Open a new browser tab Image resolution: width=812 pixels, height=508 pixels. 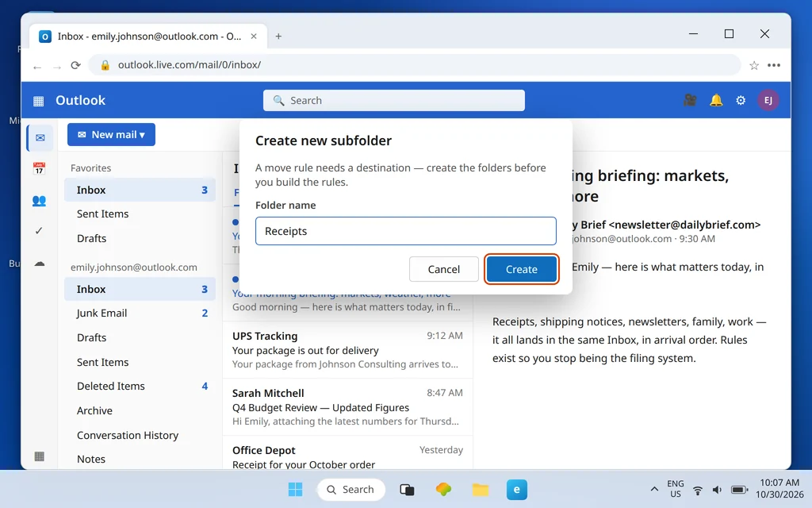click(278, 37)
